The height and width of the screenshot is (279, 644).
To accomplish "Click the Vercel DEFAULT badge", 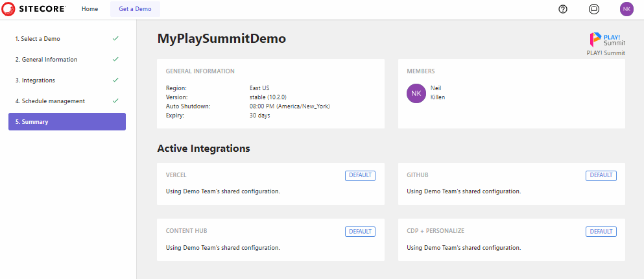I will click(x=360, y=175).
